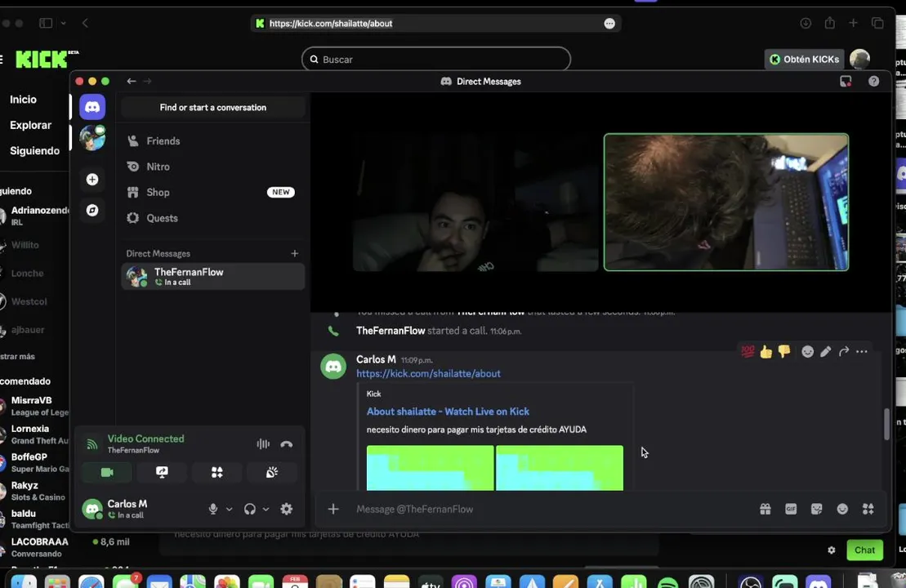The width and height of the screenshot is (906, 588).
Task: Click the highlighted own camera tile
Action: 726,203
